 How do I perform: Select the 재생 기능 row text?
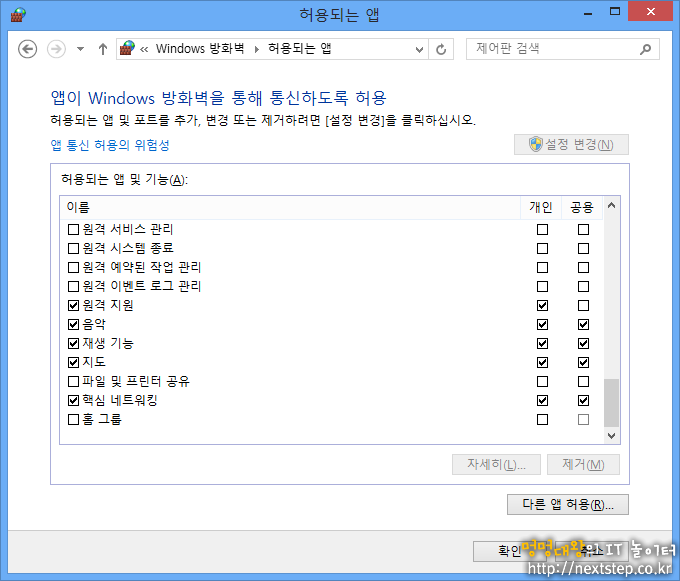[108, 343]
